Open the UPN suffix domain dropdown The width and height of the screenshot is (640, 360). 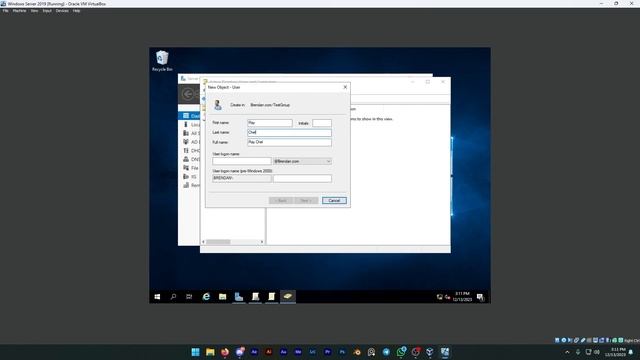pos(302,161)
